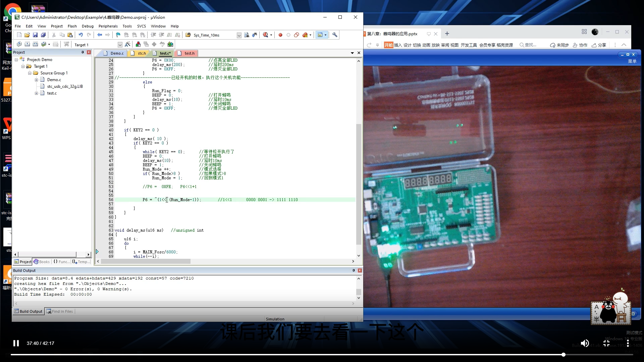Click the 菜单 menu button in camera window

(632, 61)
